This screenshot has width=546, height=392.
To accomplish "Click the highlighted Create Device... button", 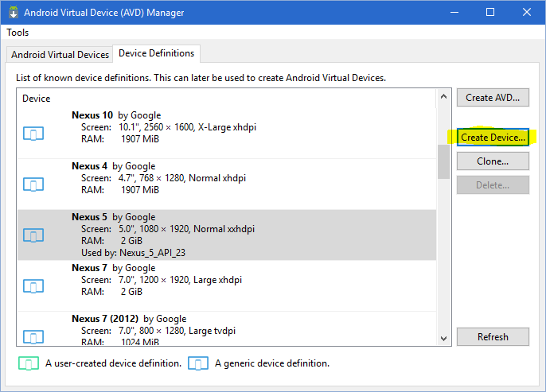I will pos(493,137).
